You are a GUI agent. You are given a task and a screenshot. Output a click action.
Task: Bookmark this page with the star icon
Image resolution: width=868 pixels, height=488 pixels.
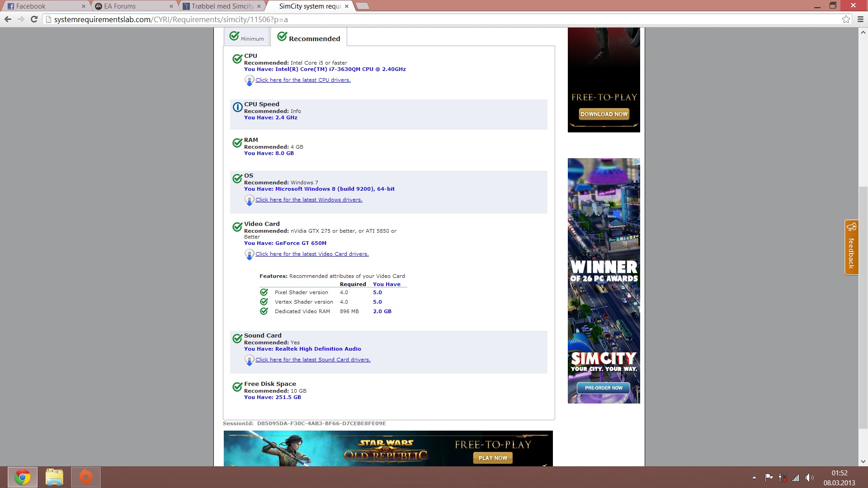click(x=846, y=19)
